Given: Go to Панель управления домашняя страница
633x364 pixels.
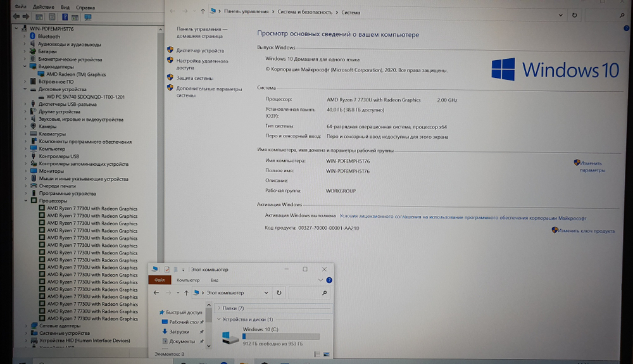Looking at the screenshot, I should coord(201,32).
